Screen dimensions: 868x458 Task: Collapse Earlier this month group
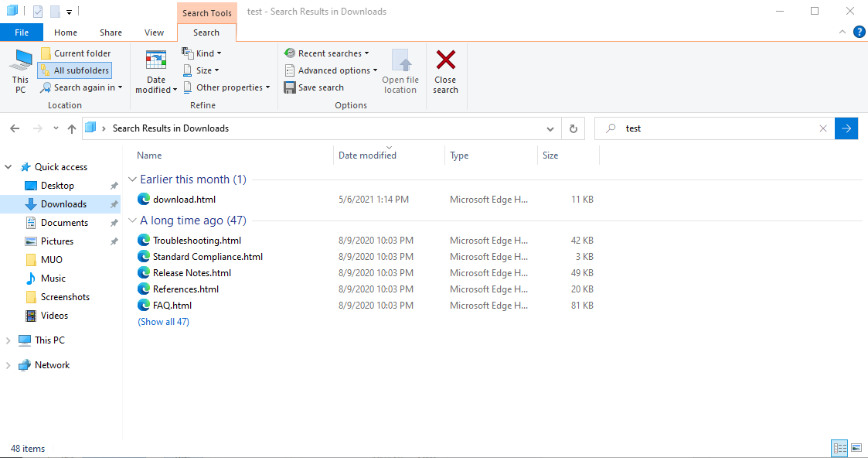pos(132,179)
